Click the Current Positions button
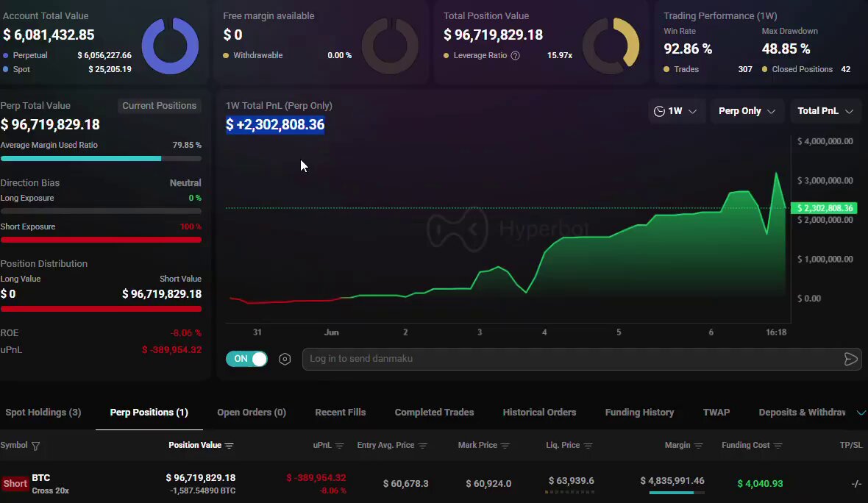 click(160, 106)
